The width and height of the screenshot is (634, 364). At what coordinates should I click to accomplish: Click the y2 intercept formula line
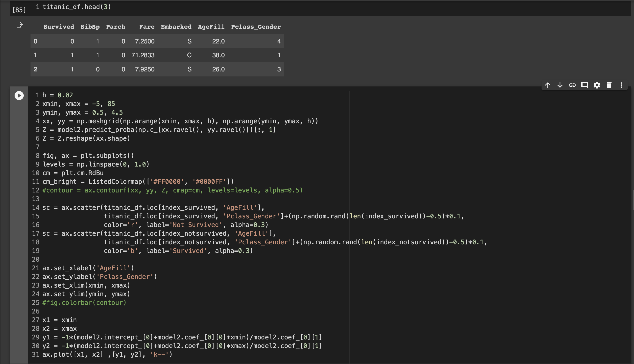pyautogui.click(x=182, y=346)
